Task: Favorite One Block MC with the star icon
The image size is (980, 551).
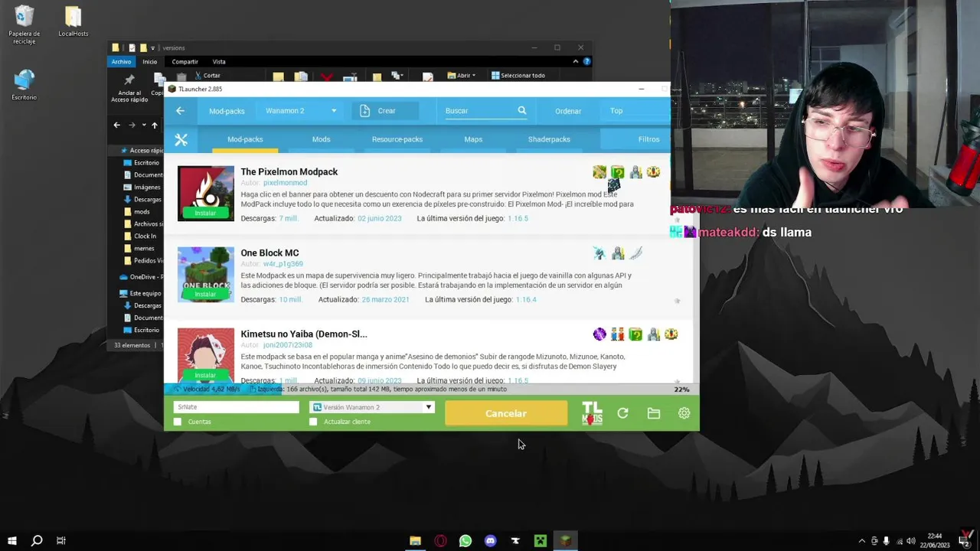Action: pyautogui.click(x=677, y=301)
